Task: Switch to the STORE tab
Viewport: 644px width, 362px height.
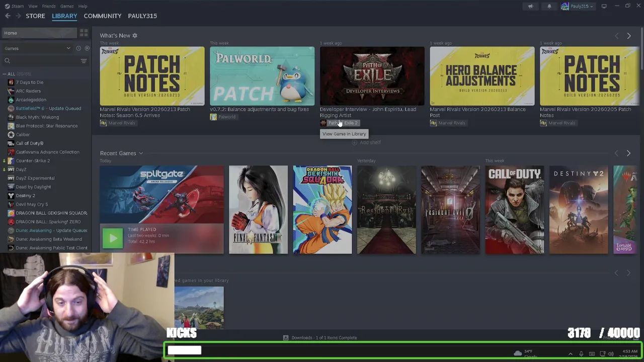Action: pos(35,16)
